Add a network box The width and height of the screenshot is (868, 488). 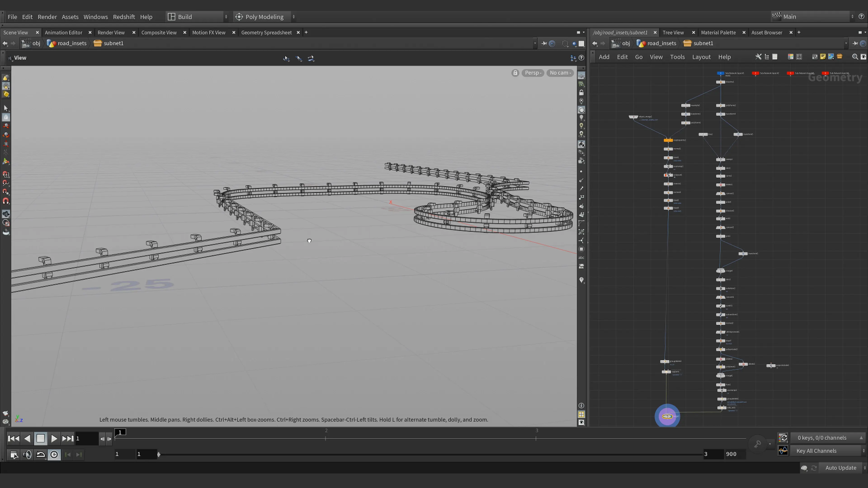[814, 57]
